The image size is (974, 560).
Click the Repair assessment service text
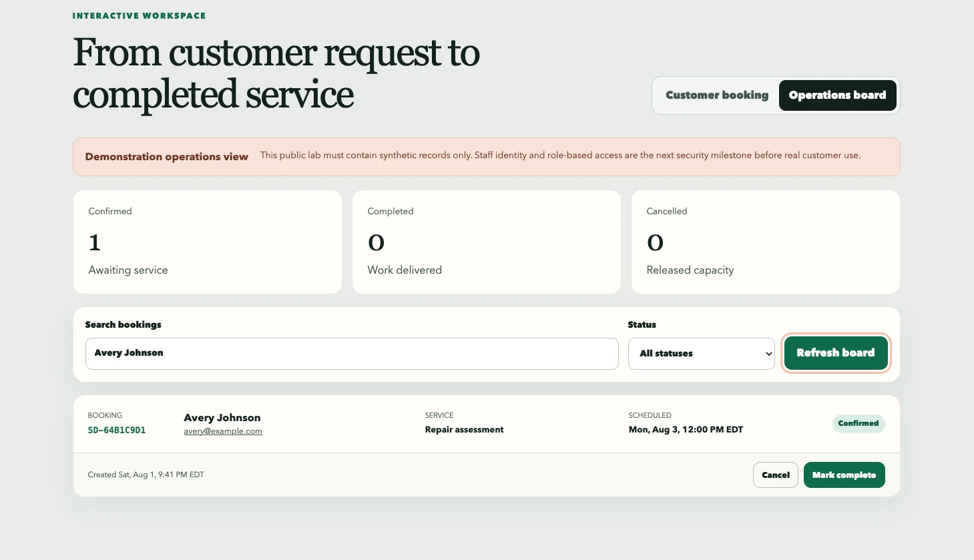(465, 430)
